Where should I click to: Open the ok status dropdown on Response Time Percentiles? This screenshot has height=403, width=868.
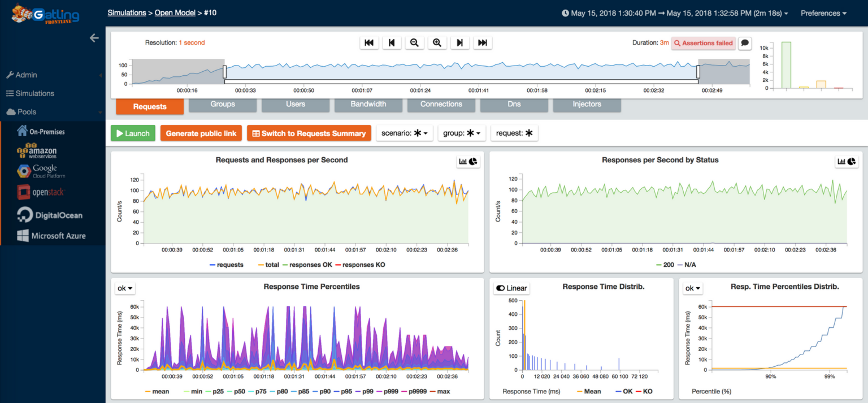point(124,288)
